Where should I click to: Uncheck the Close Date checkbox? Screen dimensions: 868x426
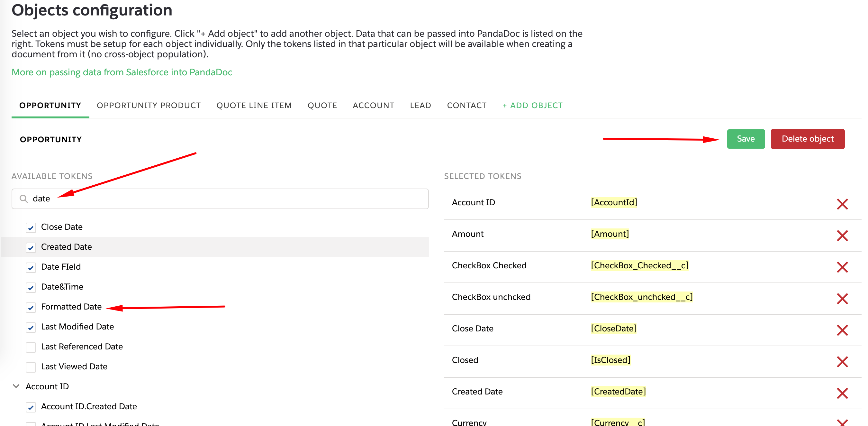(x=31, y=228)
